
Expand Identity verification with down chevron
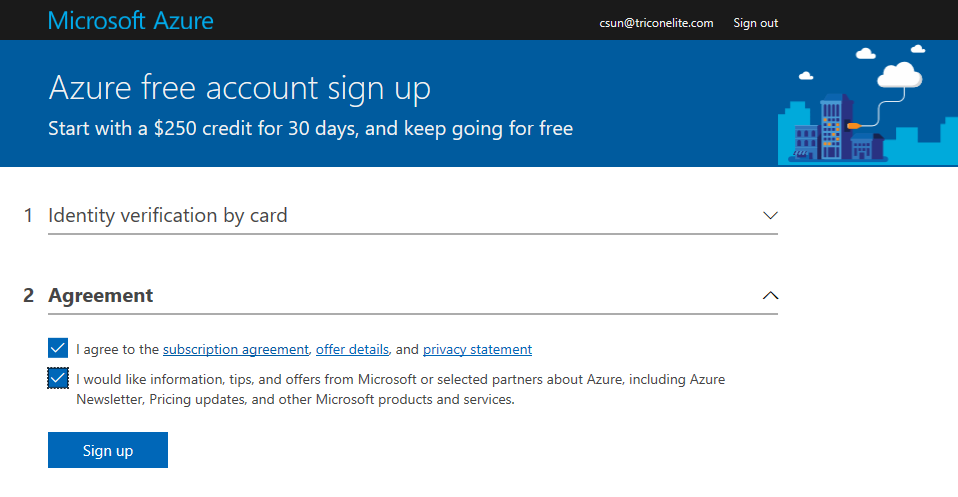point(770,215)
